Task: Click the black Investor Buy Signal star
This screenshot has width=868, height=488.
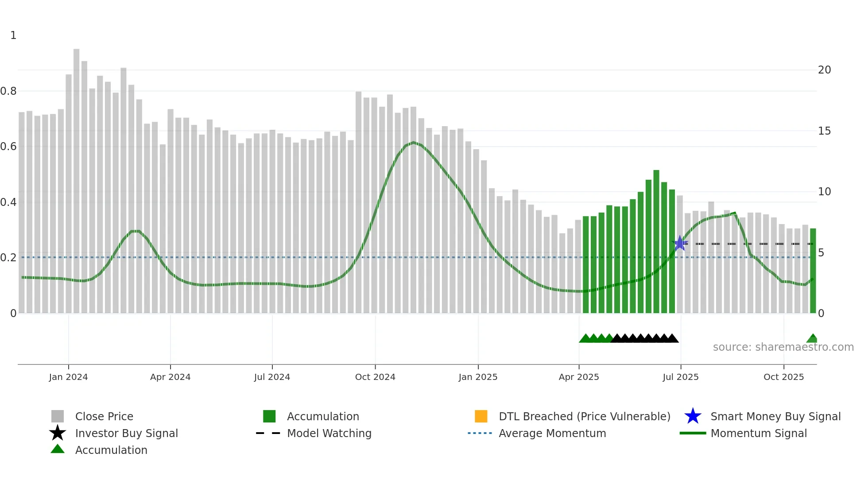Action: (58, 433)
